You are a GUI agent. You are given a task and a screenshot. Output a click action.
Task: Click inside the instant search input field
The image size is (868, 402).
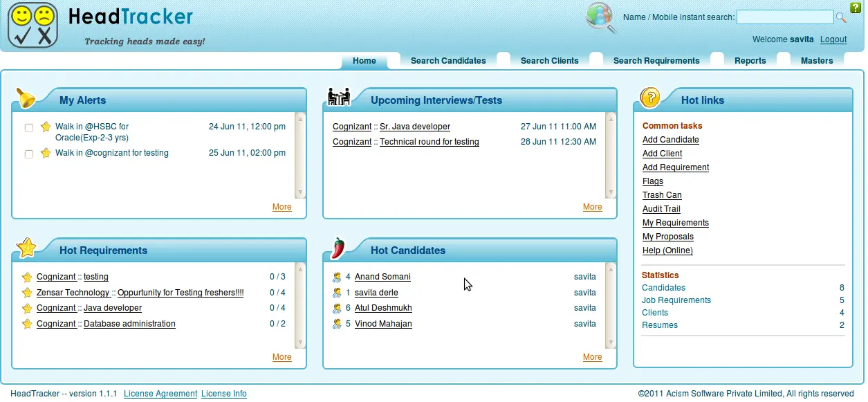coord(785,17)
